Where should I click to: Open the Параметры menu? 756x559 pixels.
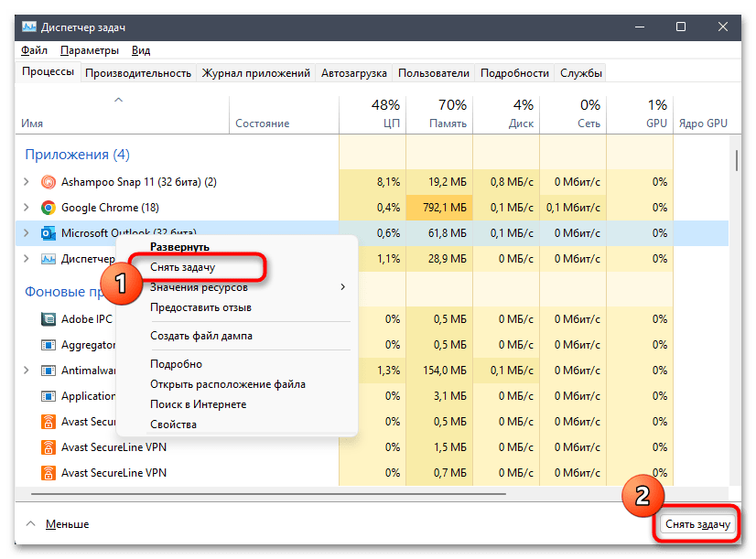pyautogui.click(x=90, y=50)
